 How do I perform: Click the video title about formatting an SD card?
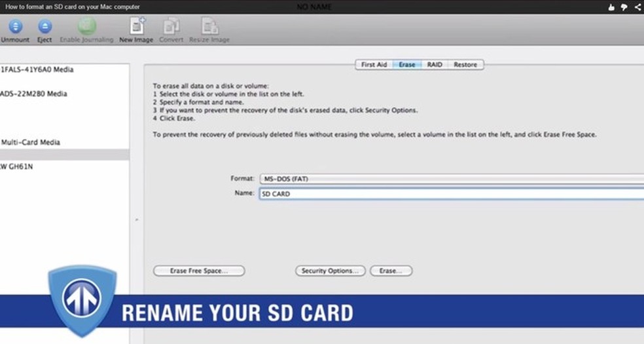72,7
